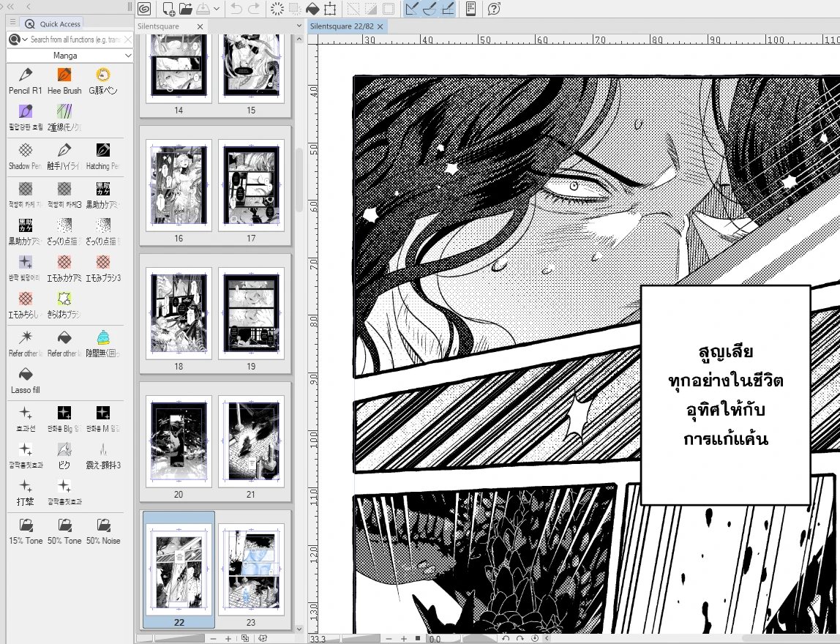Click the Undo arrow
The image size is (840, 644).
click(236, 9)
